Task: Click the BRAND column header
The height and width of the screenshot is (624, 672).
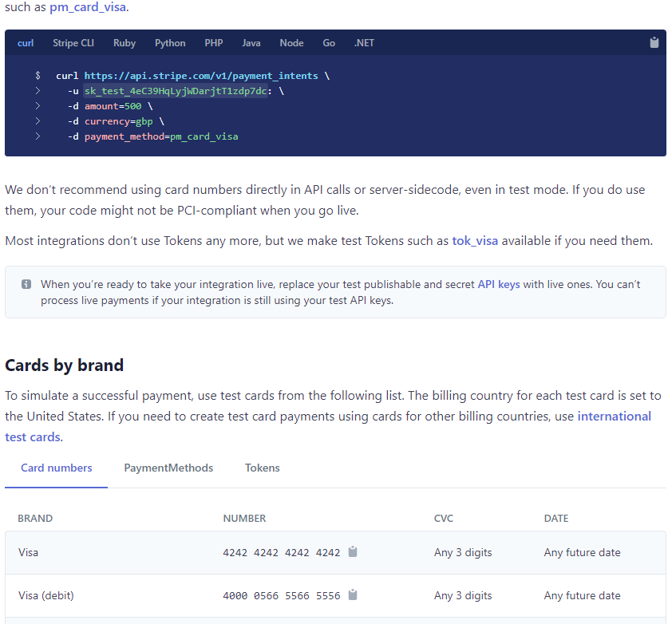Action: 35,518
